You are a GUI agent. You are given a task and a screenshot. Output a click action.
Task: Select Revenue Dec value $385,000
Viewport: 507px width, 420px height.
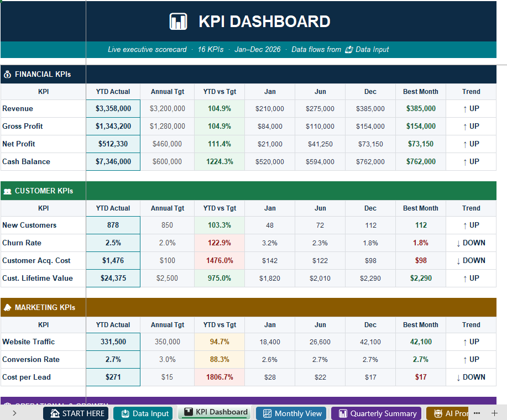[x=370, y=108]
